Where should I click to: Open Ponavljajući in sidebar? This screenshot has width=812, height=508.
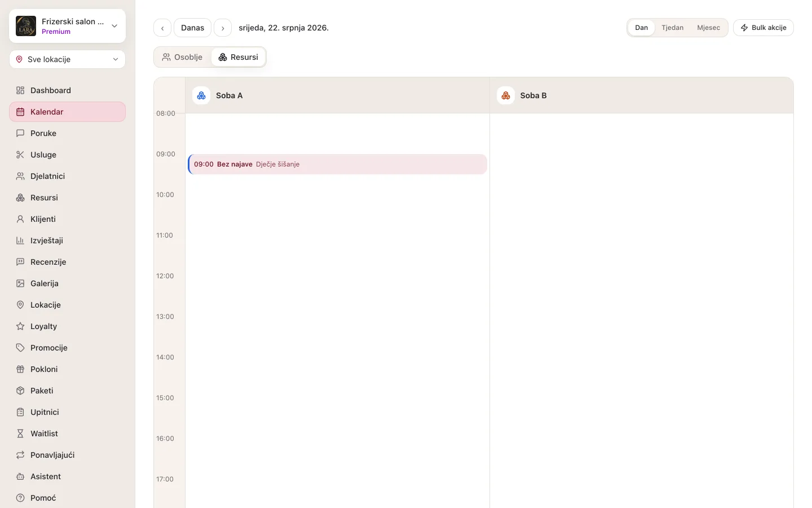[x=68, y=455]
